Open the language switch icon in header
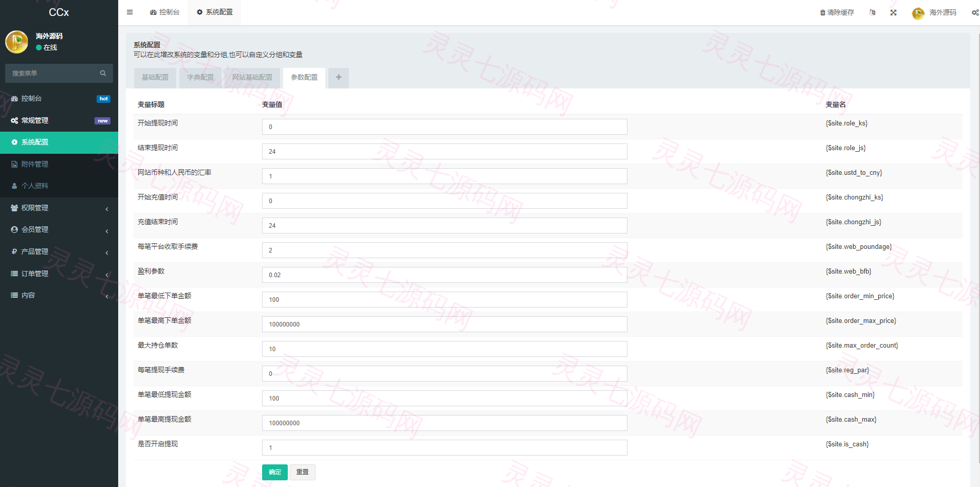The height and width of the screenshot is (487, 980). coord(872,12)
